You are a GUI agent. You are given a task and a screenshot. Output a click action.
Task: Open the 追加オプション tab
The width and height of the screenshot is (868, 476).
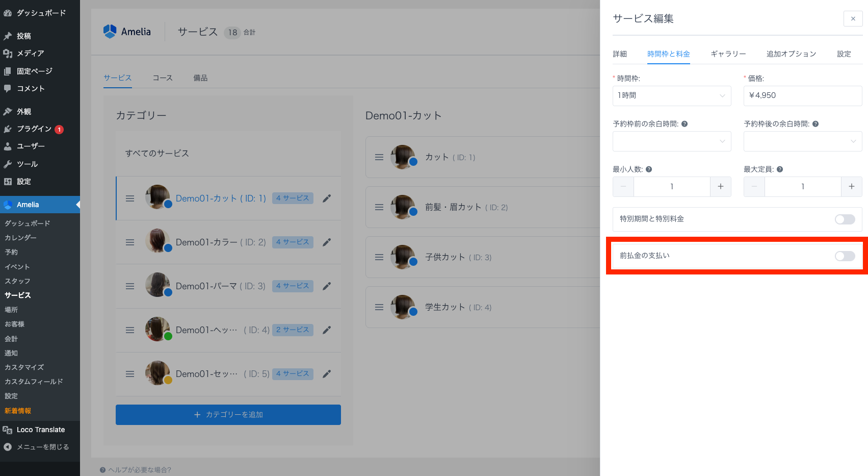click(791, 54)
